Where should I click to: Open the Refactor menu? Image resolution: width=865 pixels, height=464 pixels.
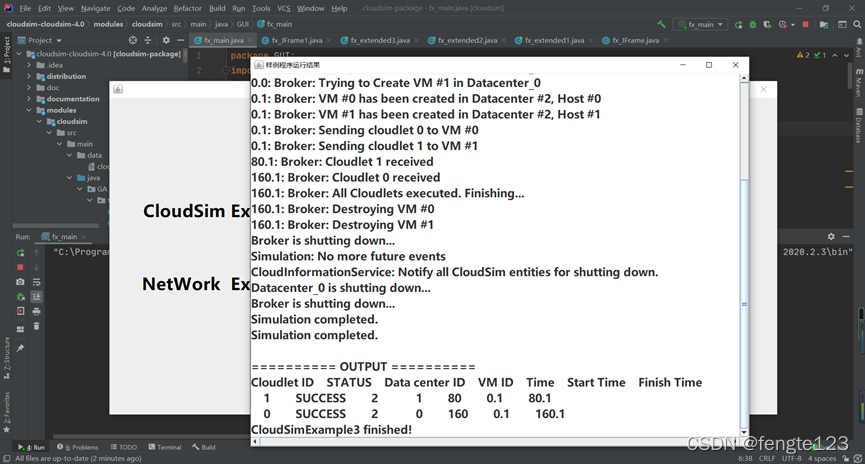pos(188,8)
